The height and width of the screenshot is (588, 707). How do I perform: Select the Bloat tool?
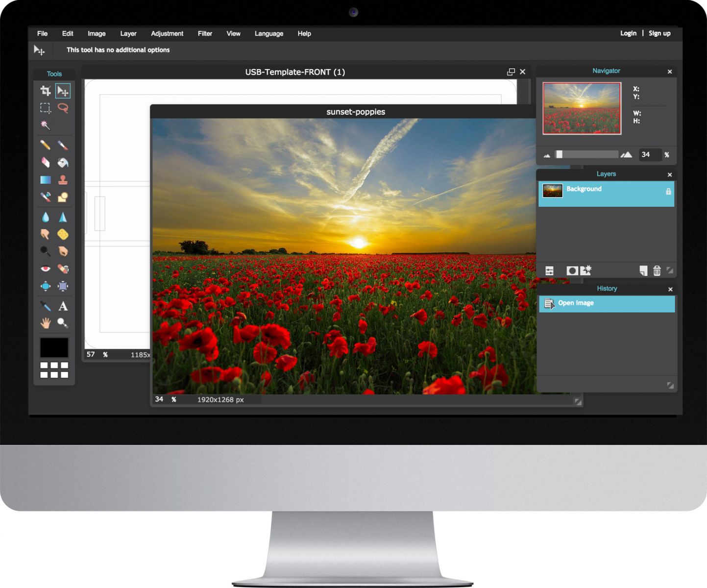point(46,286)
